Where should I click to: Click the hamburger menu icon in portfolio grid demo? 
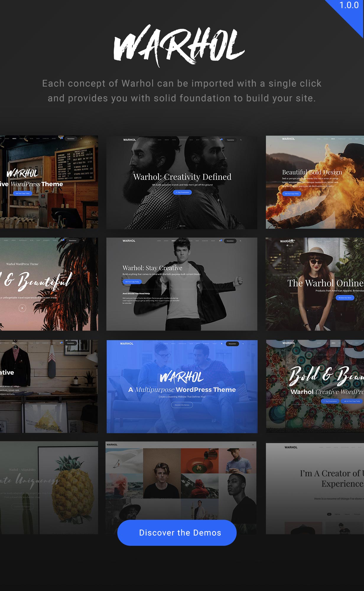253,444
